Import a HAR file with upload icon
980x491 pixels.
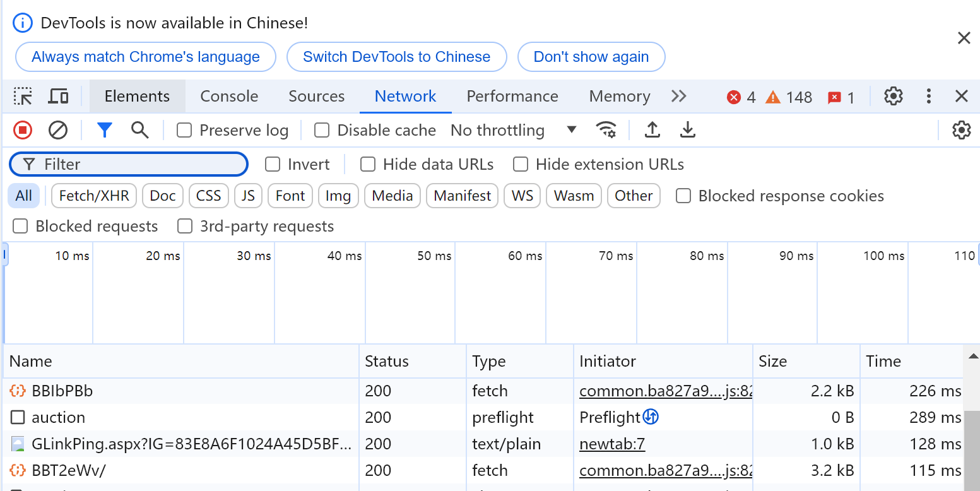pos(652,131)
